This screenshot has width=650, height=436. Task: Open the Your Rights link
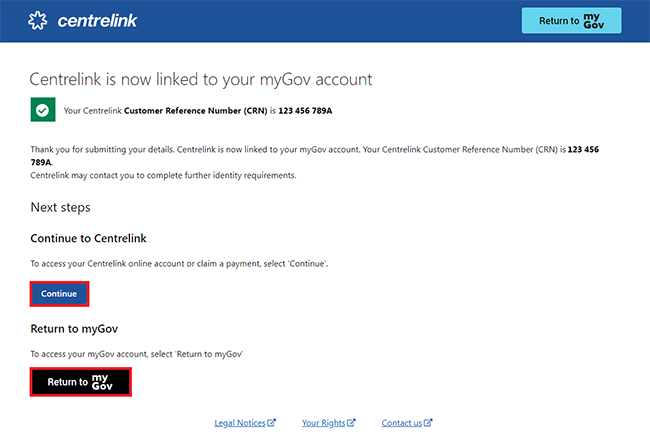click(323, 423)
